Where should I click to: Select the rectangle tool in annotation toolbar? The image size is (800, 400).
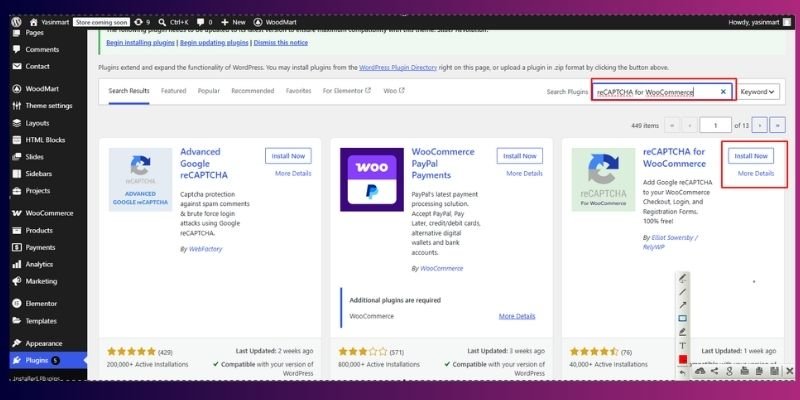pyautogui.click(x=683, y=318)
